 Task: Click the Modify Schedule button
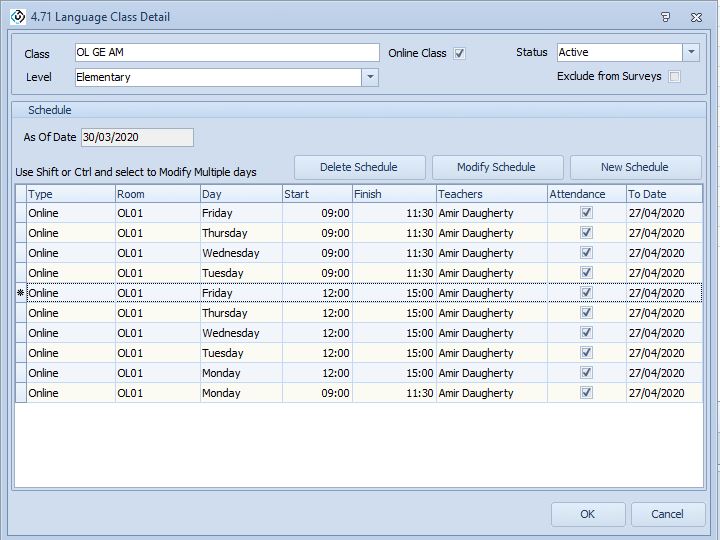click(x=496, y=167)
